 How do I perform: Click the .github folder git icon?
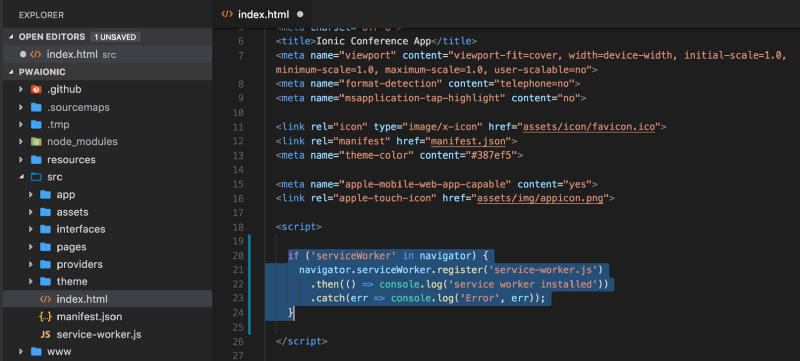[36, 90]
